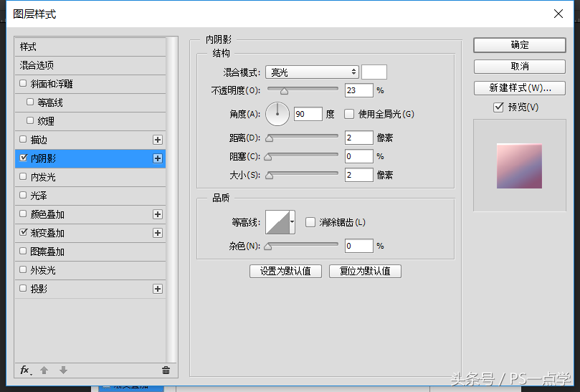Viewport: 580px width, 392px height.
Task: Click contour curve thumbnail
Action: tap(277, 222)
